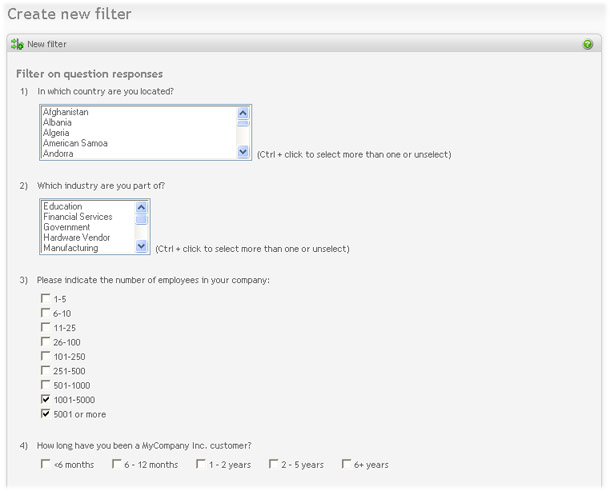This screenshot has width=610, height=491.
Task: Click the country list scroll down arrow
Action: (x=243, y=151)
